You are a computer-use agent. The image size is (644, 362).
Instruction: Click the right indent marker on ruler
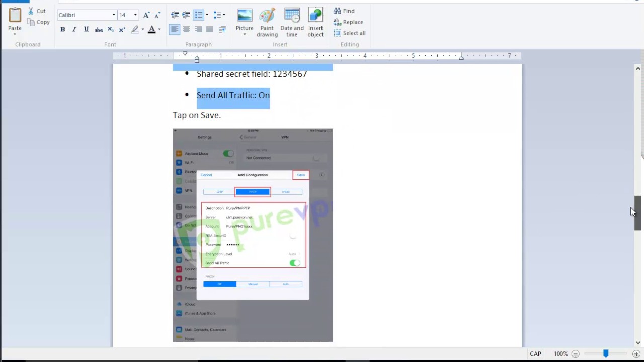pyautogui.click(x=461, y=58)
